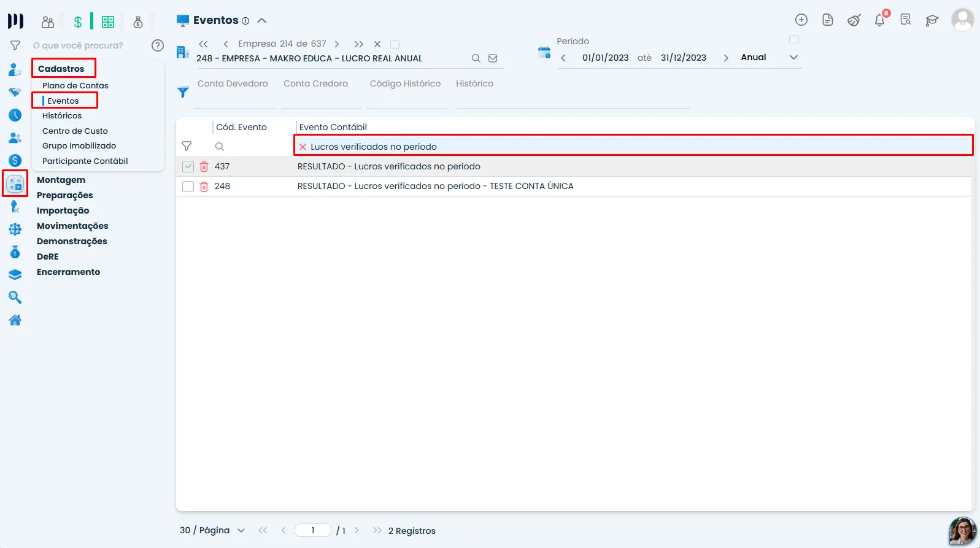Click the envelope icon beside company name
This screenshot has height=548, width=980.
[493, 58]
